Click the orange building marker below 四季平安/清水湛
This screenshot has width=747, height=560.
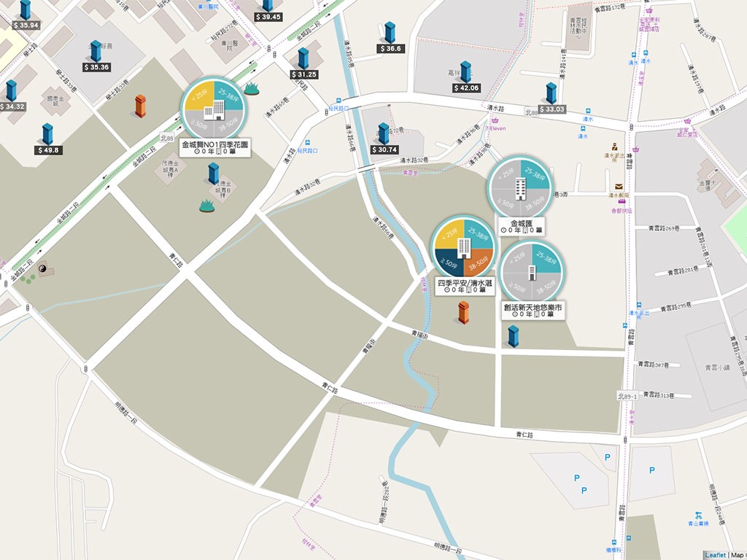click(463, 312)
